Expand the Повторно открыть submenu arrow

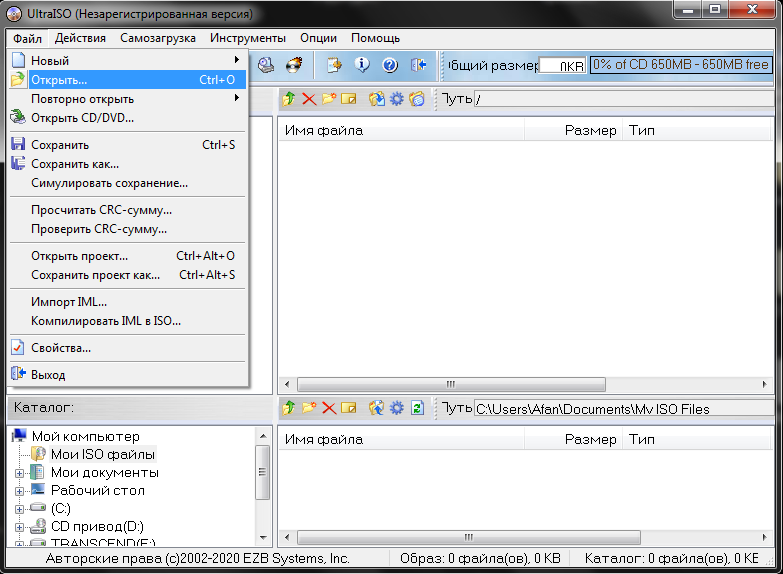click(x=237, y=98)
